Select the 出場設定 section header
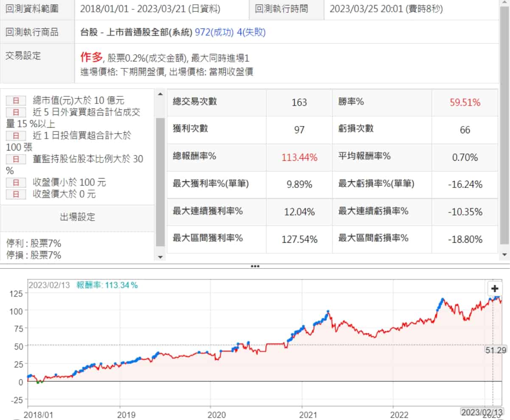This screenshot has width=510, height=420. pos(78,218)
